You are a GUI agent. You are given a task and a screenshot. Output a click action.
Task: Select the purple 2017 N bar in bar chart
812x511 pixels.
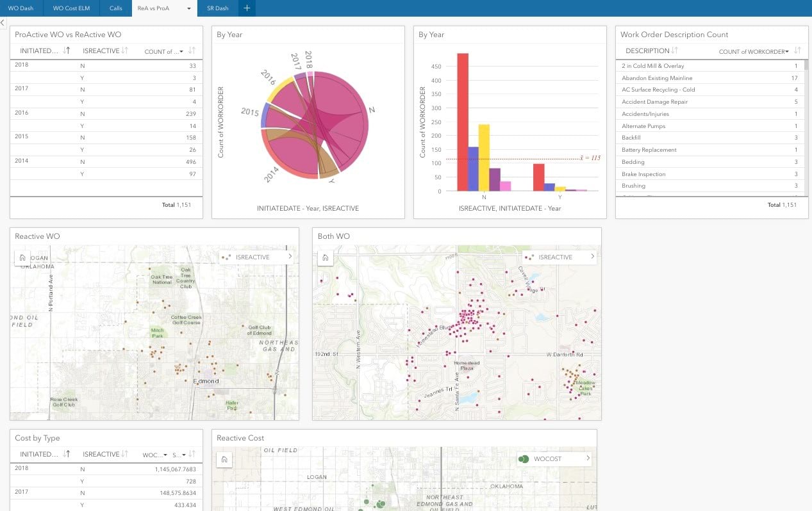(495, 179)
